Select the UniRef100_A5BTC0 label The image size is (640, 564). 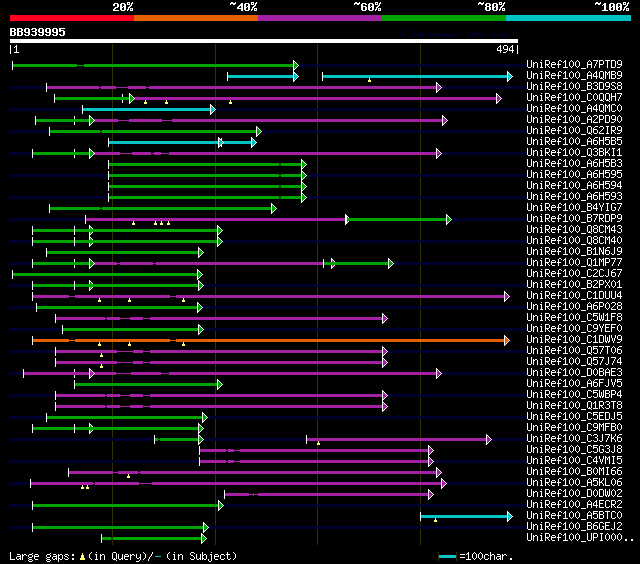tap(574, 516)
